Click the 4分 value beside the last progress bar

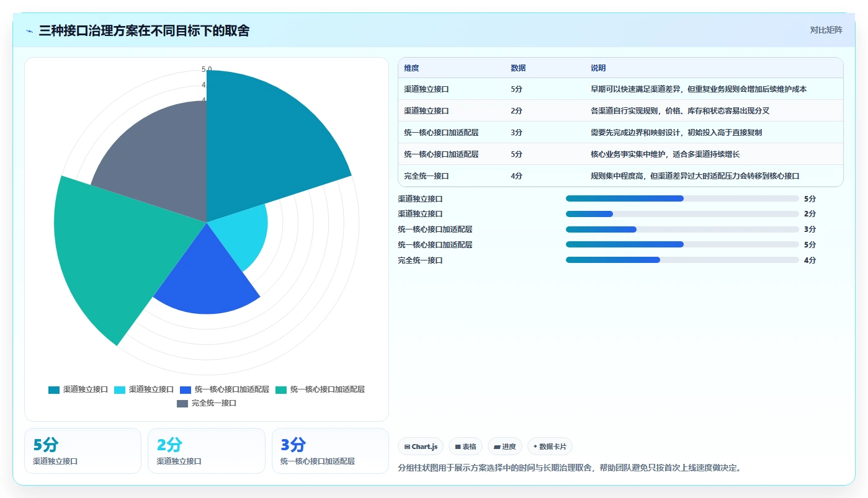click(810, 260)
